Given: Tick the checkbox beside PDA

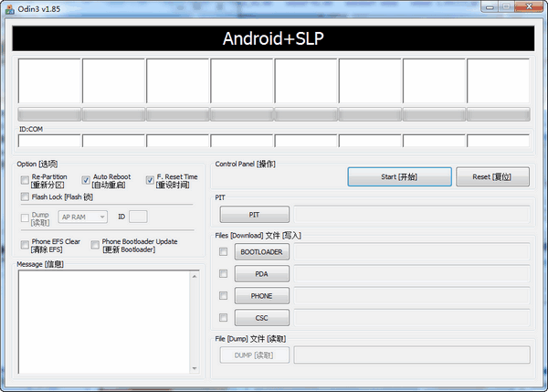Looking at the screenshot, I should pyautogui.click(x=224, y=273).
